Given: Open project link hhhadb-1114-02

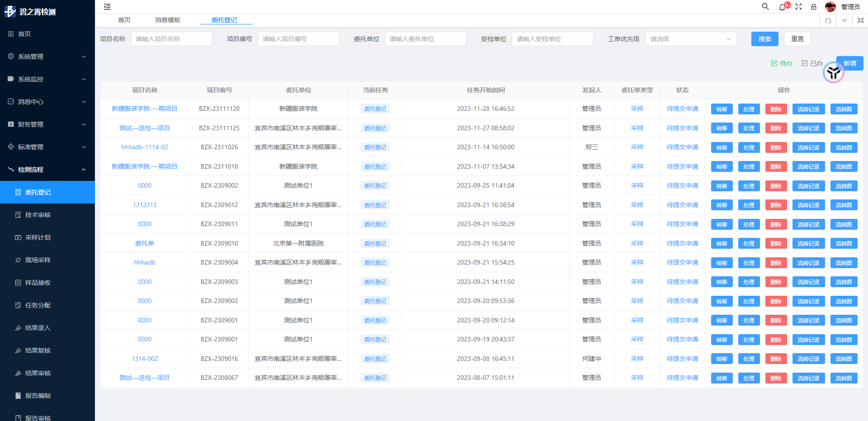Looking at the screenshot, I should point(145,147).
